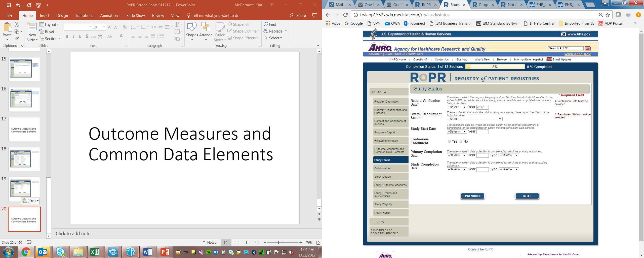Expand the Primary Completion Date Type dropdown
Image resolution: width=644 pixels, height=258 pixels.
[x=509, y=155]
